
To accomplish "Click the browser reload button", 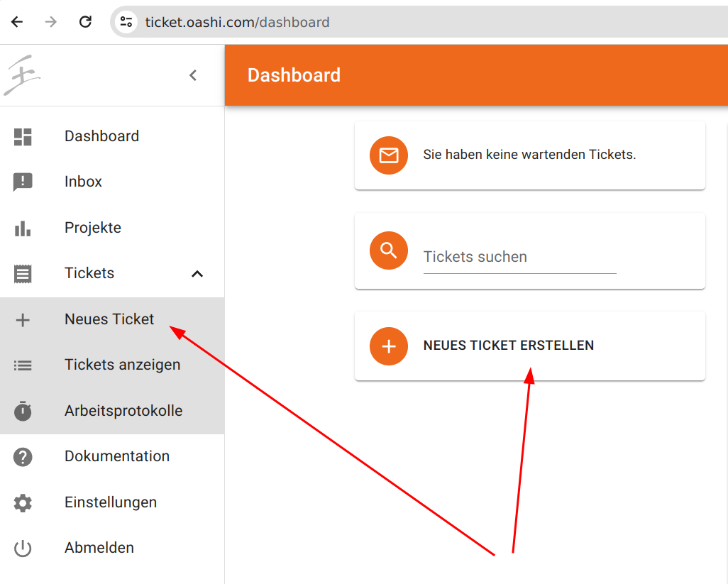I will tap(85, 21).
